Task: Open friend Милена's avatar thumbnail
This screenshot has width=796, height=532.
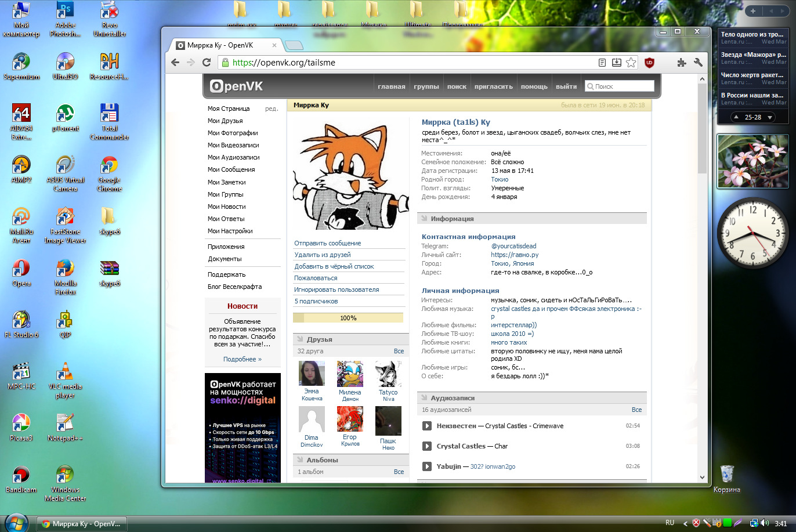Action: (x=350, y=374)
